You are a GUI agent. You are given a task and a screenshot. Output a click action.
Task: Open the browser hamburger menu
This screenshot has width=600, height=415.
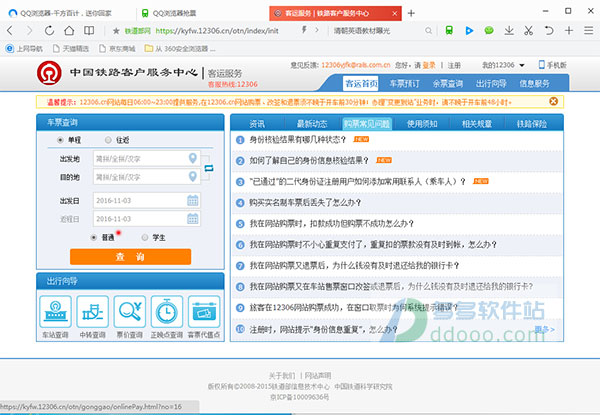tap(589, 31)
